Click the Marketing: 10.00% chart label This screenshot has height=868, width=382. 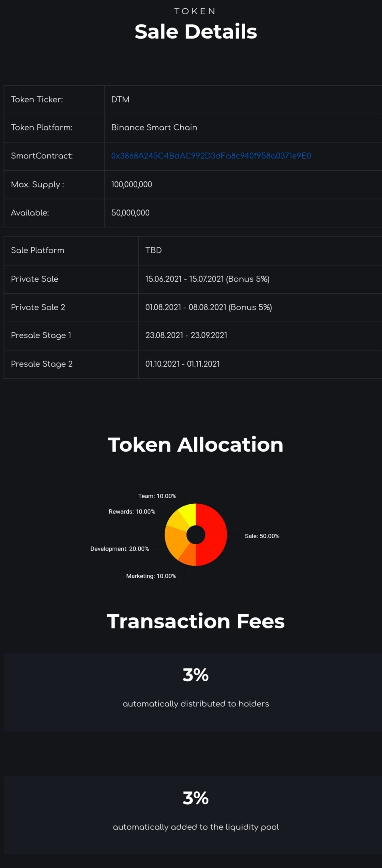[151, 576]
